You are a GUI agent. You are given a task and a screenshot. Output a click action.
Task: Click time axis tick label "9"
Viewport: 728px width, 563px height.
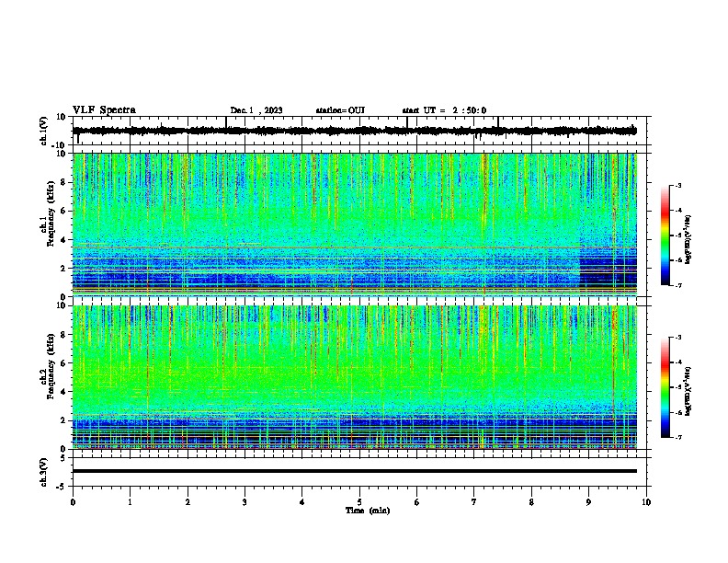[588, 502]
